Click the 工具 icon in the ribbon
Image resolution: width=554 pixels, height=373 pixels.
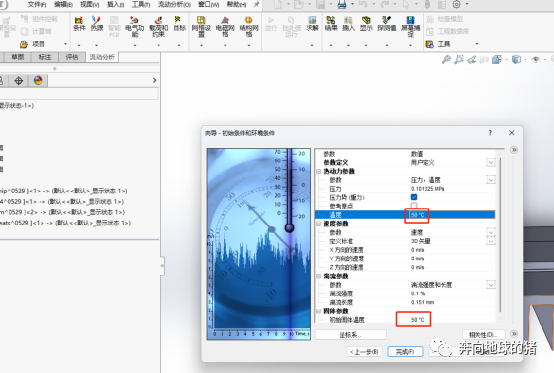click(x=430, y=44)
